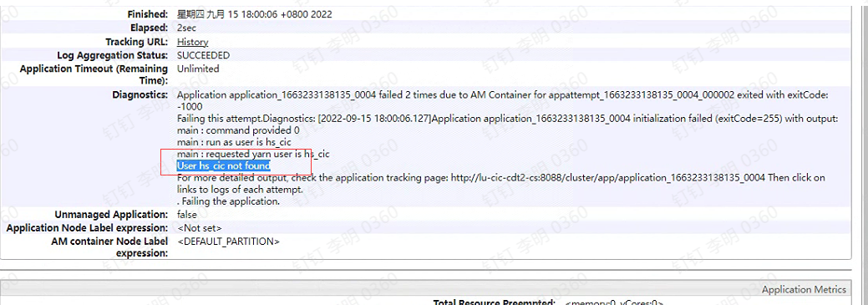Click the Total Resource Preempted label
868x305 pixels.
point(495,302)
